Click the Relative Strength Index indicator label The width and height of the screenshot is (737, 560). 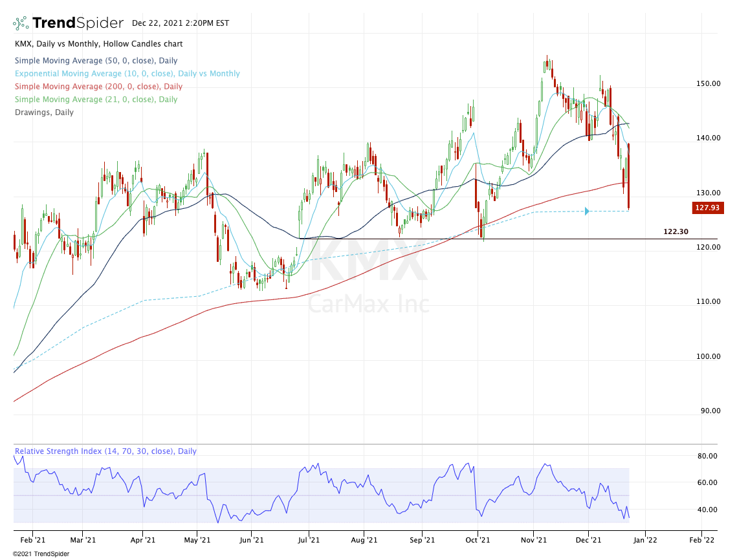pyautogui.click(x=105, y=451)
